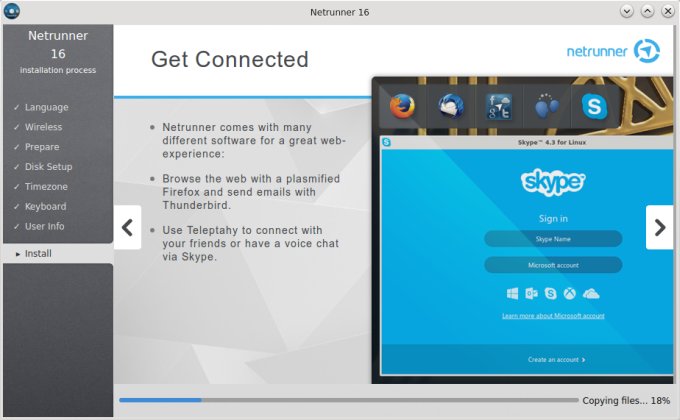Click the blue balloons icon in the slideshow
The height and width of the screenshot is (420, 680).
546,106
